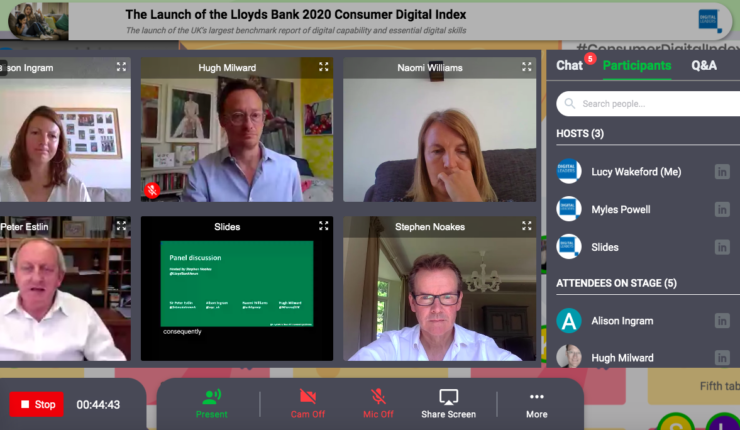Select Myles Powell in hosts list

621,210
